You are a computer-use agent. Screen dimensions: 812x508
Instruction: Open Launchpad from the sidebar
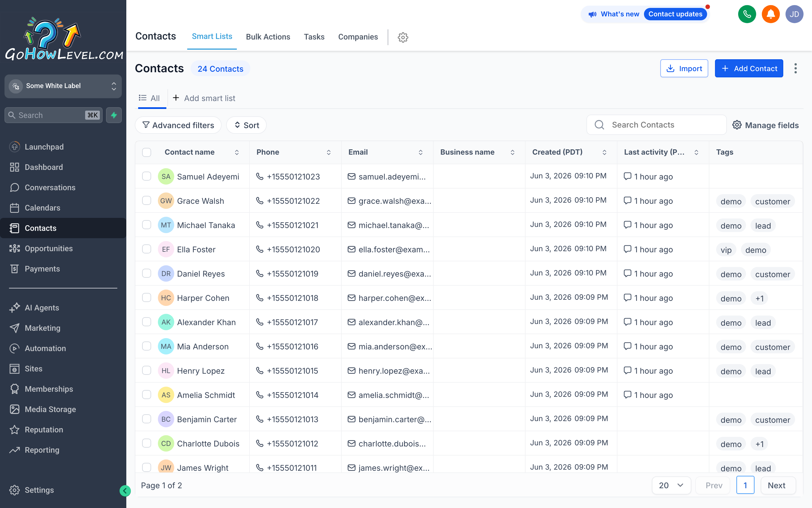63,147
